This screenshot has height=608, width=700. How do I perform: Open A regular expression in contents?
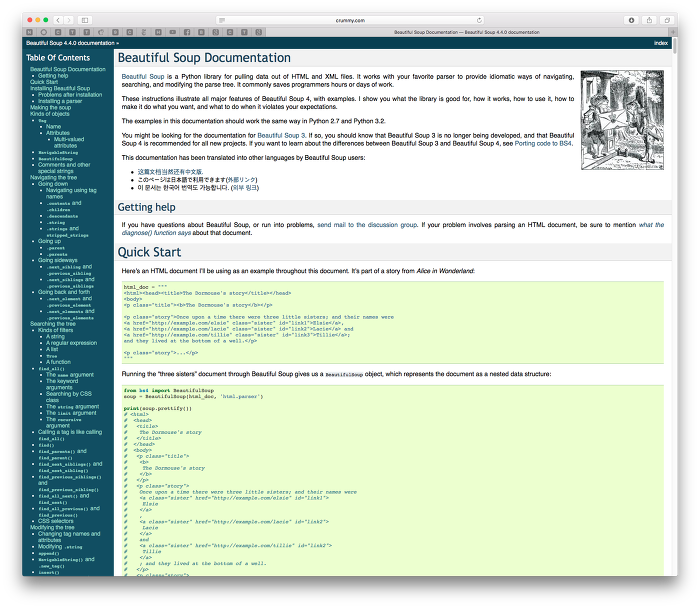71,343
